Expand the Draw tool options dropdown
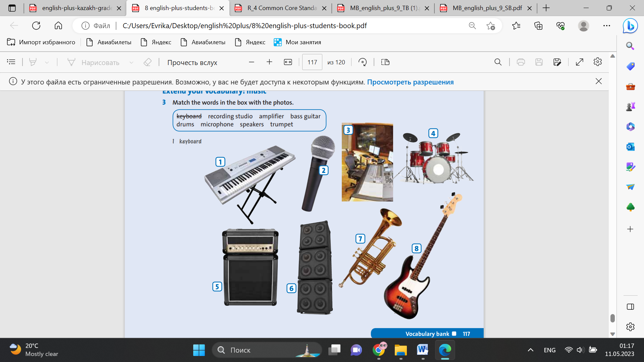 click(x=131, y=62)
